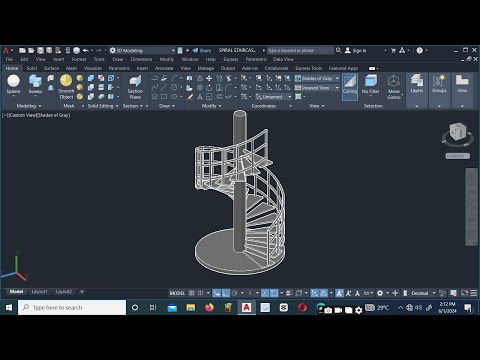Expand the Modeling panel
480x360 pixels.
pos(29,106)
